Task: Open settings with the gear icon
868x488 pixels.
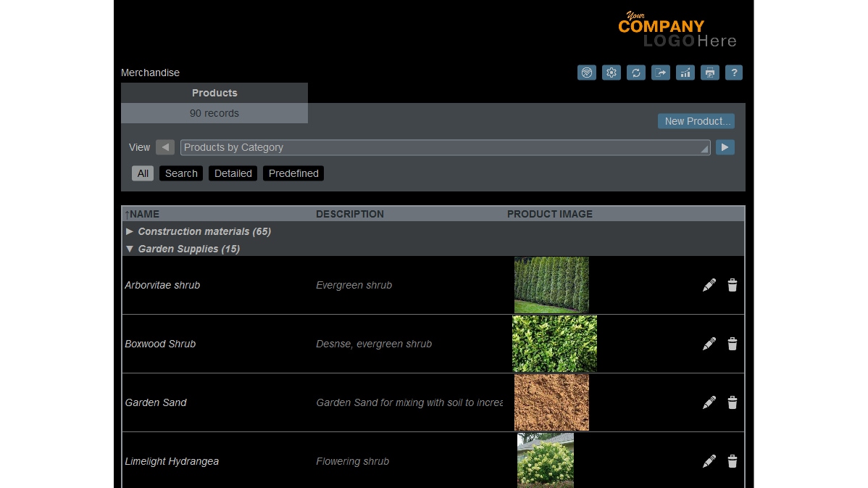Action: [x=612, y=73]
